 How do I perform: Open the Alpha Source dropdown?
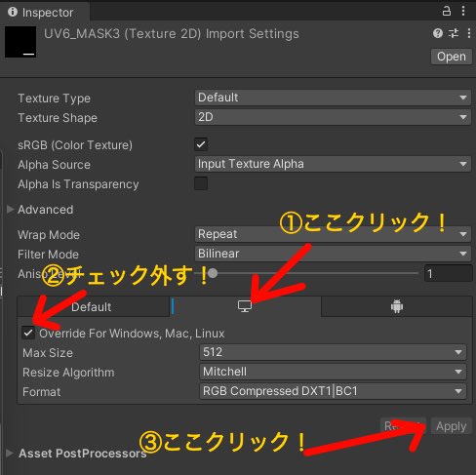coord(333,164)
